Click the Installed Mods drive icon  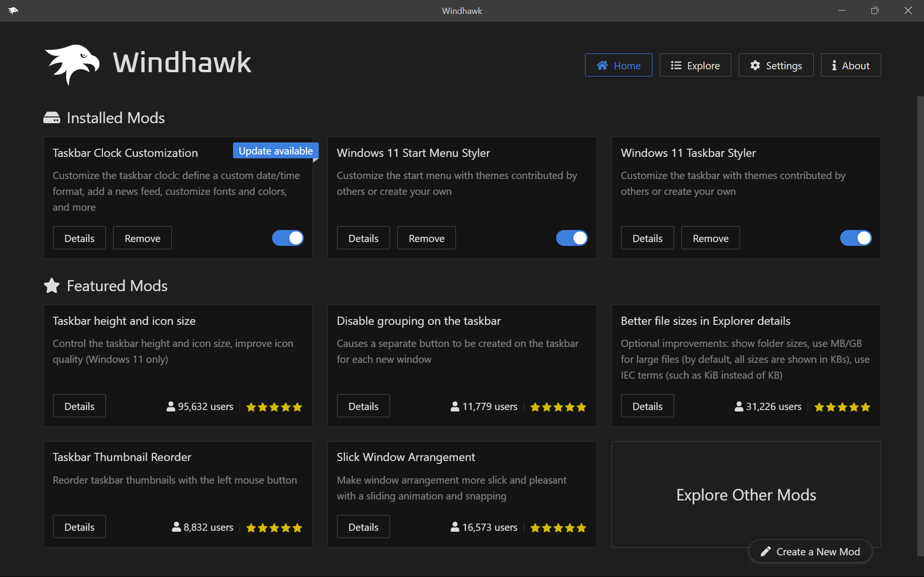[x=52, y=118]
